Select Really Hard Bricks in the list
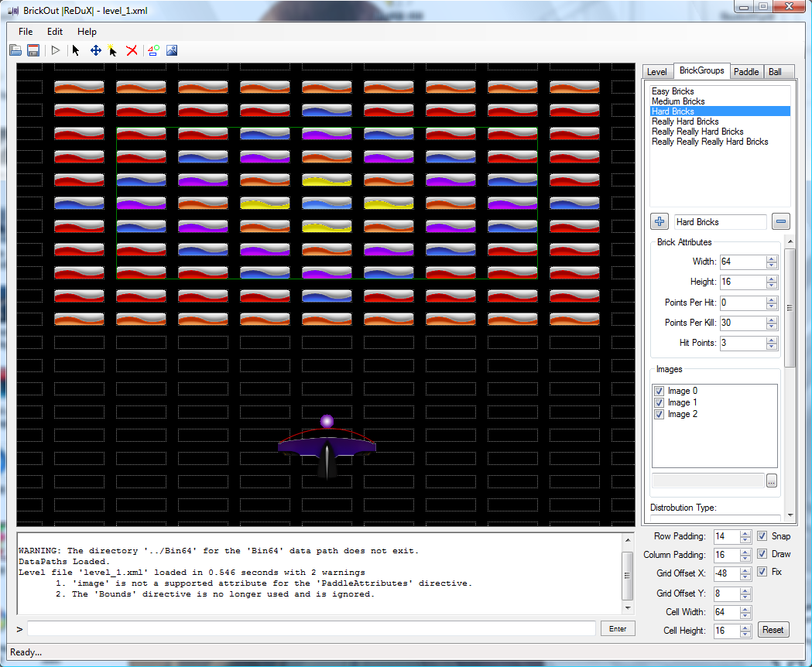812x667 pixels. click(720, 121)
